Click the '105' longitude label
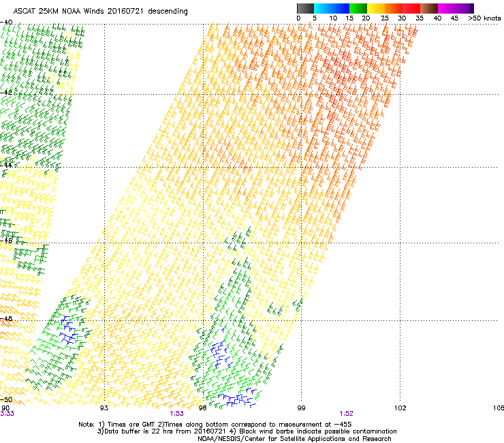 click(499, 408)
